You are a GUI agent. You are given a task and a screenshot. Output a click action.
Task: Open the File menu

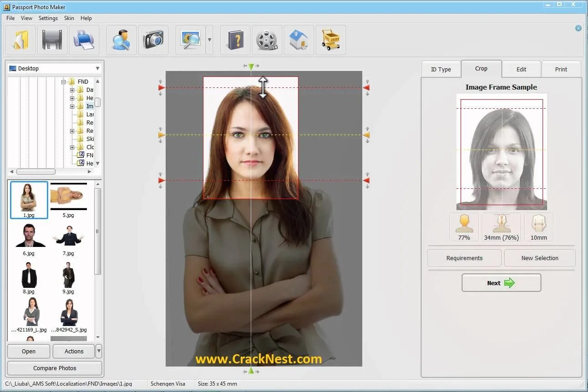coord(10,18)
